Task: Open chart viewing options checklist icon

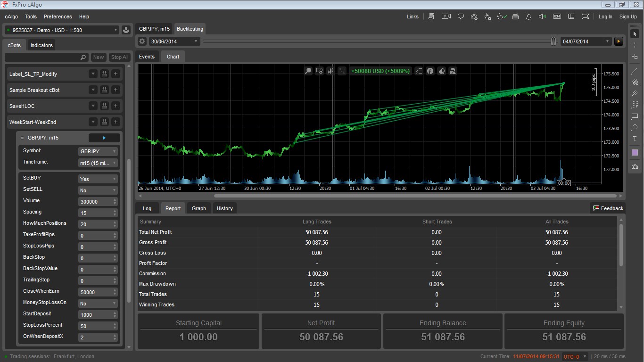Action: 419,71
